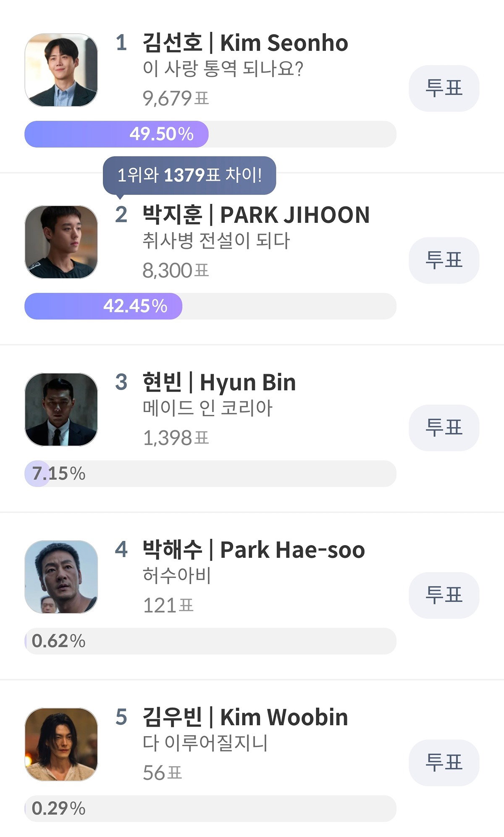Vote for PARK JIHOON with 투표 button
Viewport: 504px width, 837px height.
444,260
